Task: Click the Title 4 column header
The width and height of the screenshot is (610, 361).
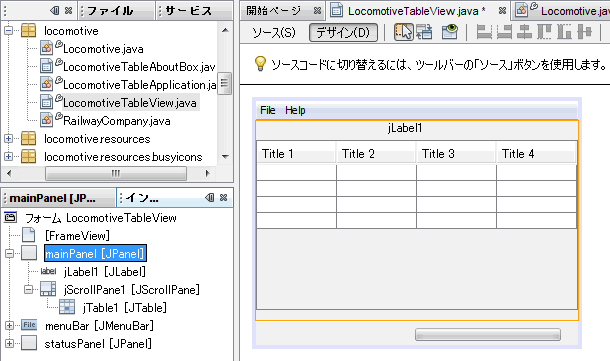Action: click(x=536, y=153)
